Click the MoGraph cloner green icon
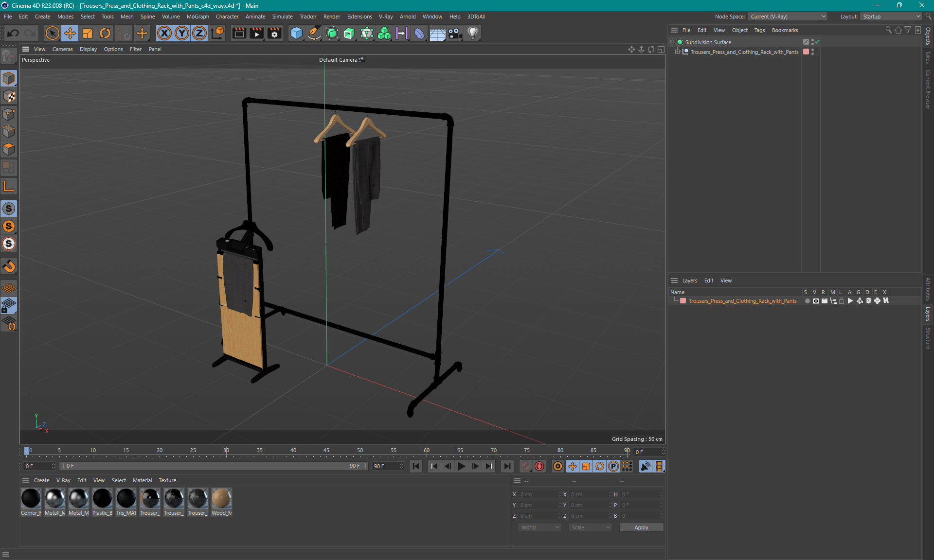 (x=384, y=33)
